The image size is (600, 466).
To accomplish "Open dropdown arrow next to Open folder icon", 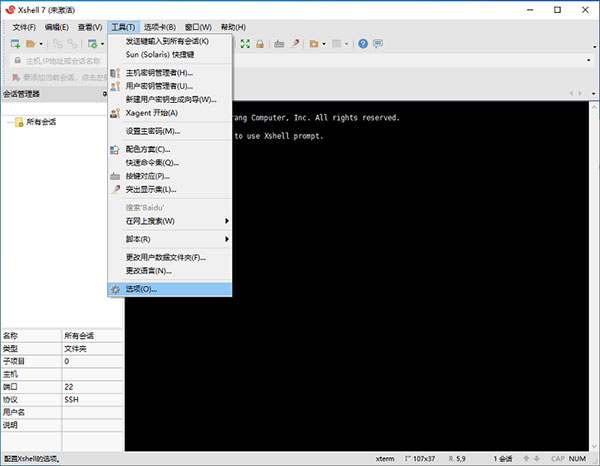I will (41, 44).
